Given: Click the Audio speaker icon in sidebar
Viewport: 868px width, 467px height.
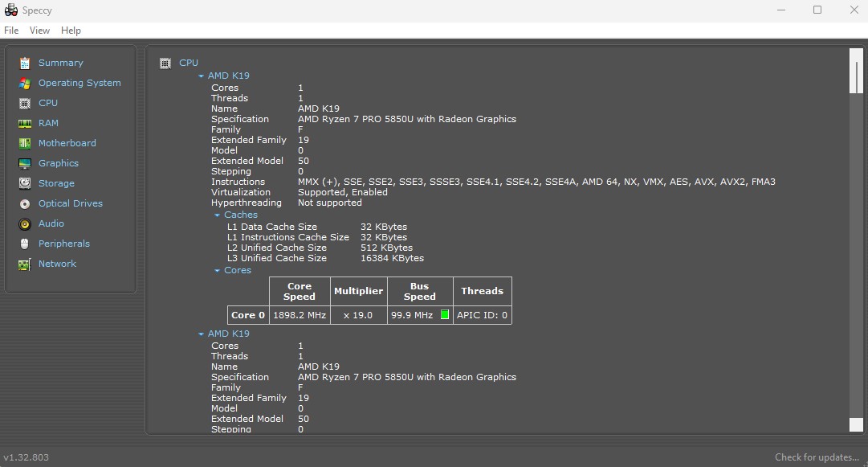Looking at the screenshot, I should tap(25, 223).
